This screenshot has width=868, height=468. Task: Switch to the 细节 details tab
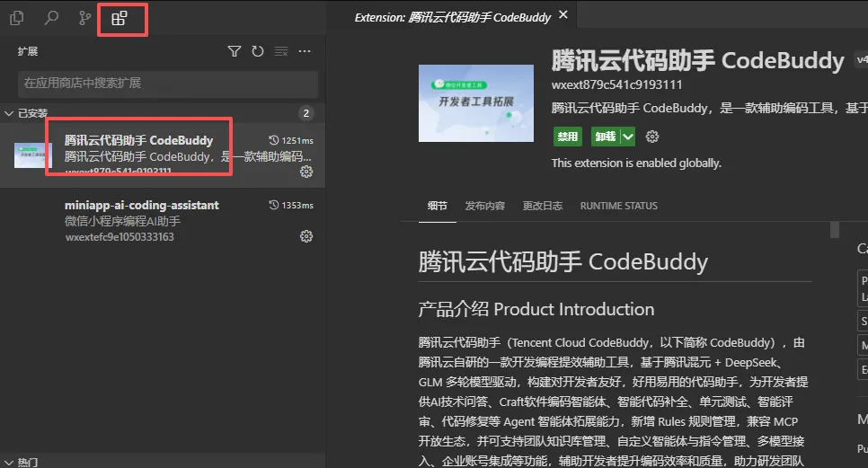[x=438, y=206]
